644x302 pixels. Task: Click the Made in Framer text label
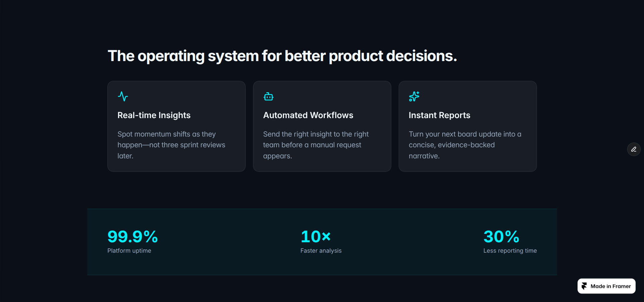[611, 286]
